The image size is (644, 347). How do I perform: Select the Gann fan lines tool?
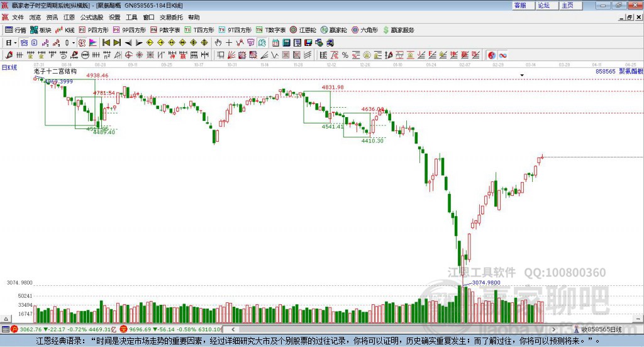pyautogui.click(x=231, y=55)
